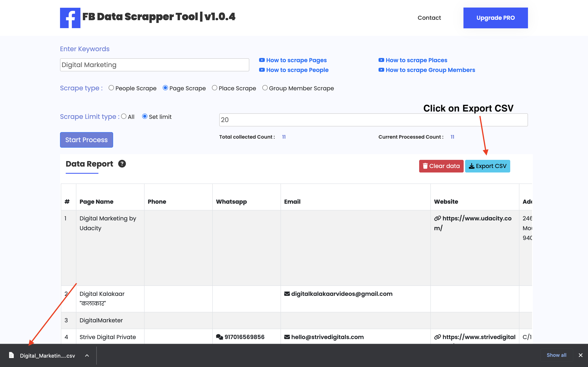This screenshot has height=367, width=588.
Task: Click the YouTube icon beside How to scrape Pages
Action: coord(262,60)
